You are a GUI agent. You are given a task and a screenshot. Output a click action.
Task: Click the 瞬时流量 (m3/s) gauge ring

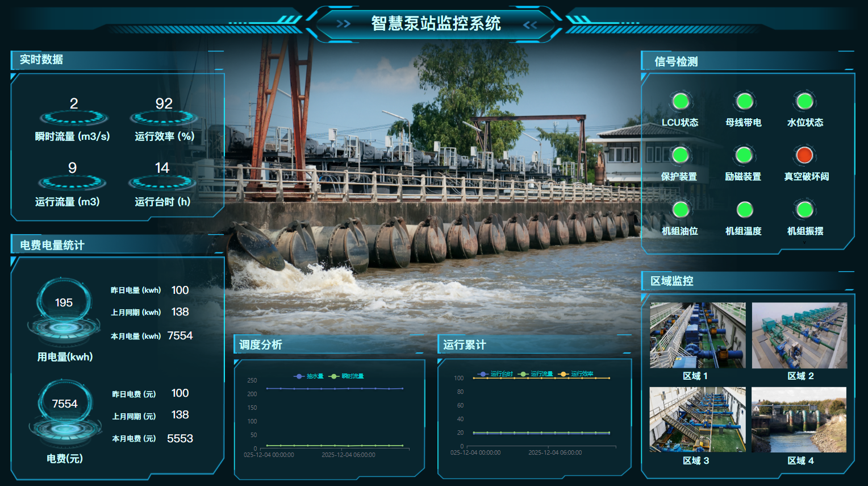point(74,118)
